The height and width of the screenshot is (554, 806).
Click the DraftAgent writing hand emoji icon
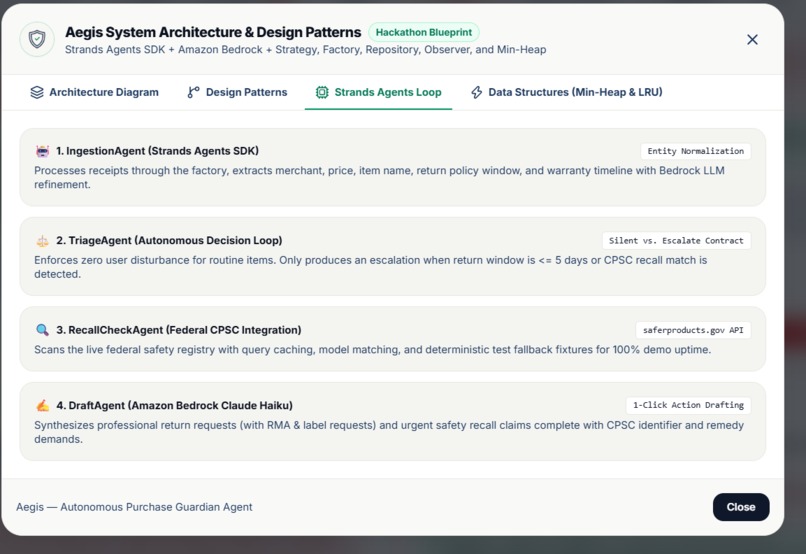(x=42, y=405)
